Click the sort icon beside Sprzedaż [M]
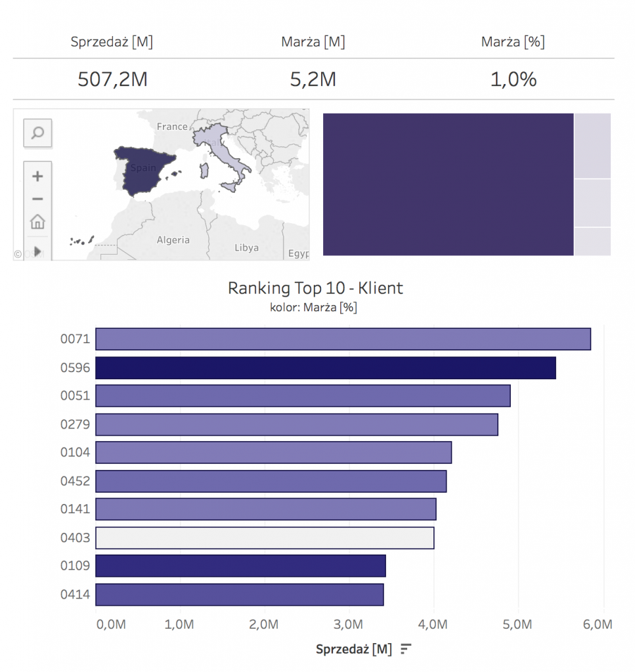Image resolution: width=635 pixels, height=672 pixels. (x=406, y=649)
